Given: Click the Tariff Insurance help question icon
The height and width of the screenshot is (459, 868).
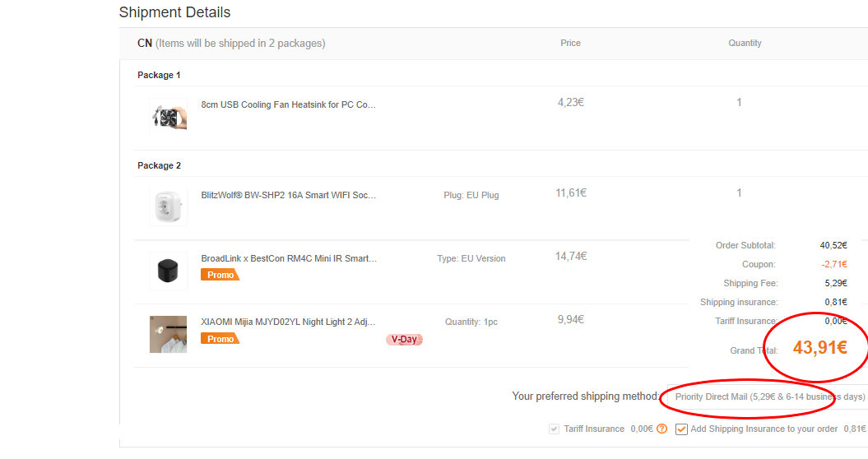Looking at the screenshot, I should pos(661,429).
